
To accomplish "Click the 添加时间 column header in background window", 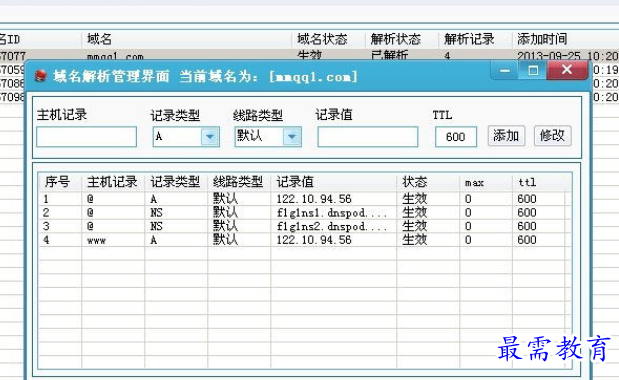I will [566, 39].
